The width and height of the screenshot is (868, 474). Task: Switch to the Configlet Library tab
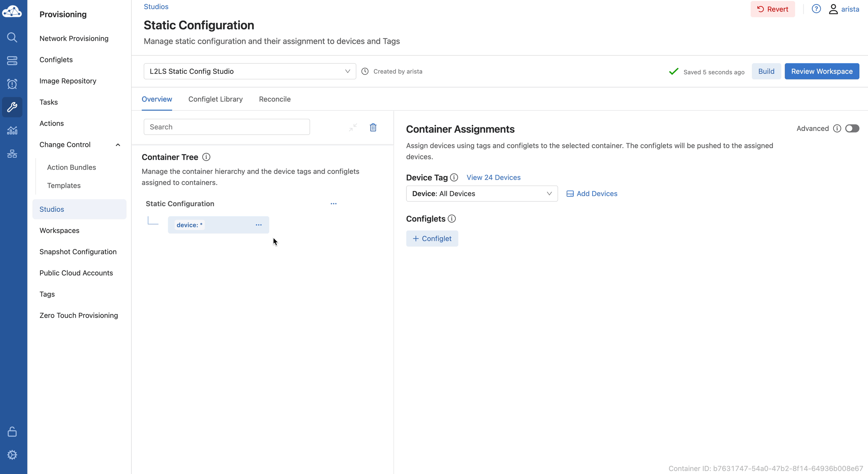215,99
